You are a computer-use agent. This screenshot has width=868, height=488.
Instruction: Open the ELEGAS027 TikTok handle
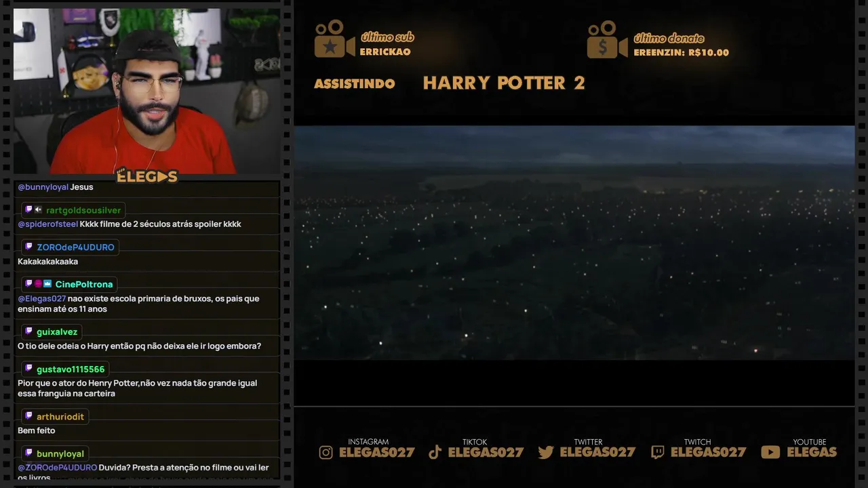[x=486, y=453]
